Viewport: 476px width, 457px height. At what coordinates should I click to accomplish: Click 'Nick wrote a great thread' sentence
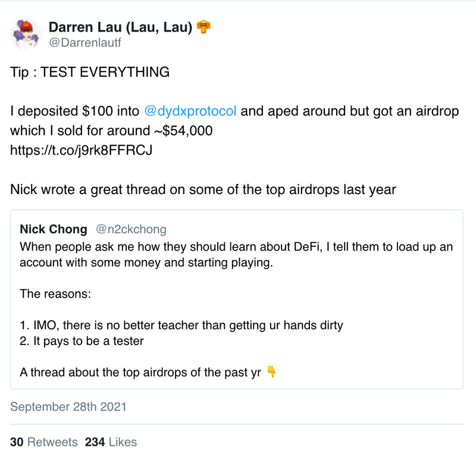(203, 189)
